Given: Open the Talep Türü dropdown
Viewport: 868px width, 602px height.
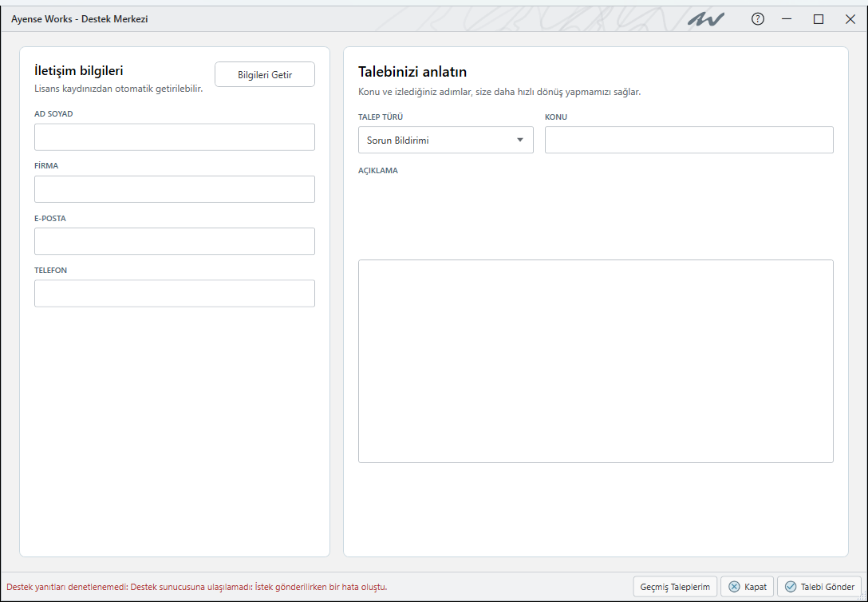Looking at the screenshot, I should coord(446,140).
